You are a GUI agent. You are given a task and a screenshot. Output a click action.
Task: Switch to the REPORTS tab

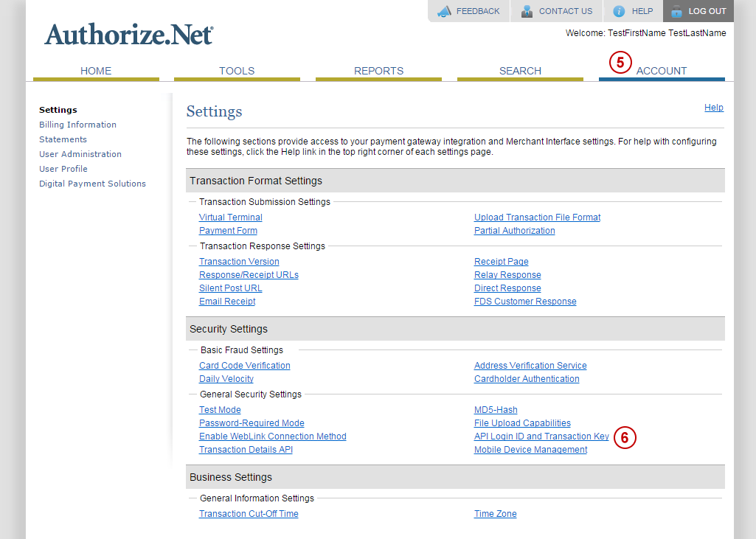coord(378,72)
